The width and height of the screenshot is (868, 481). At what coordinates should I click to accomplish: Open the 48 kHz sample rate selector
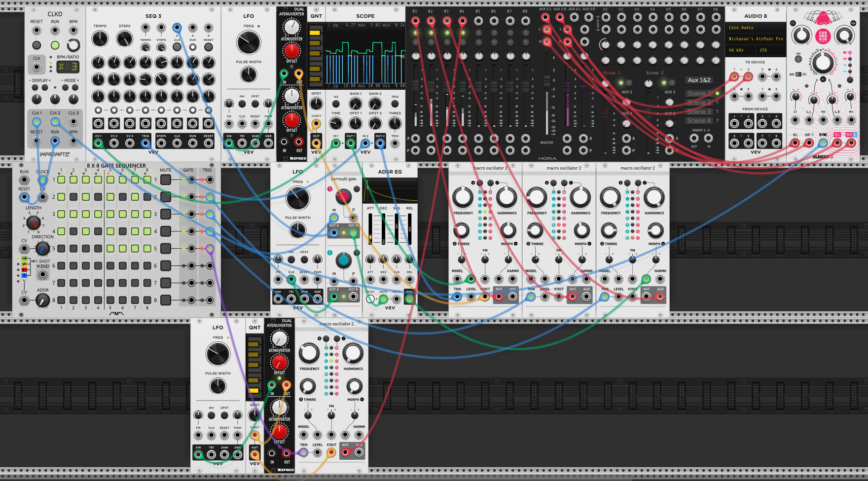click(740, 50)
